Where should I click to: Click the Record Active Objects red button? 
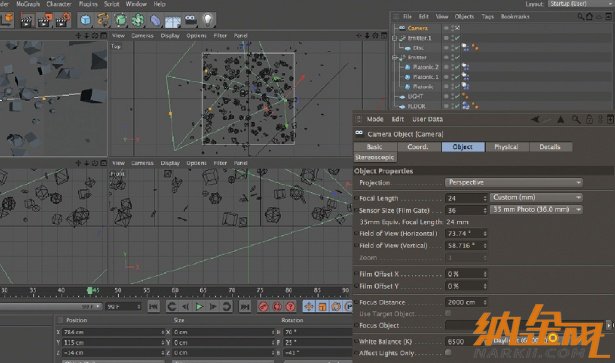pyautogui.click(x=263, y=307)
